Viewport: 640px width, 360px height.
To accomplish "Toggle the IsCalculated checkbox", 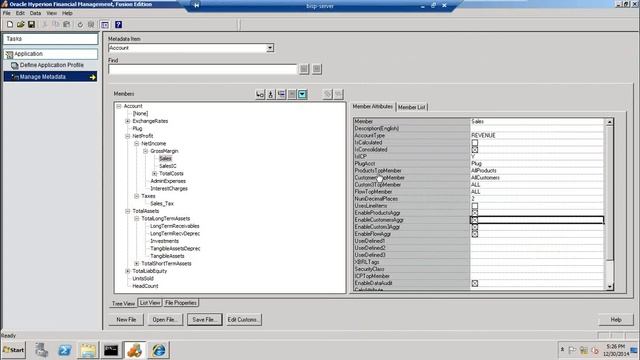I will pyautogui.click(x=475, y=143).
